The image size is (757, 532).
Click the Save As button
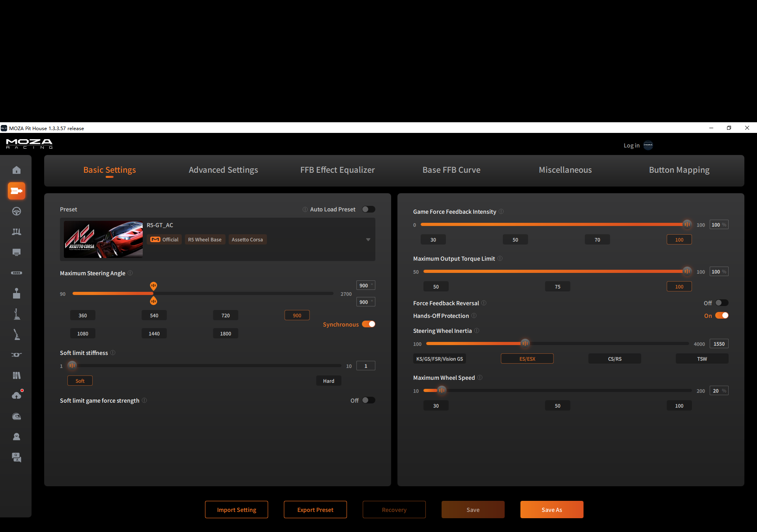click(x=552, y=510)
